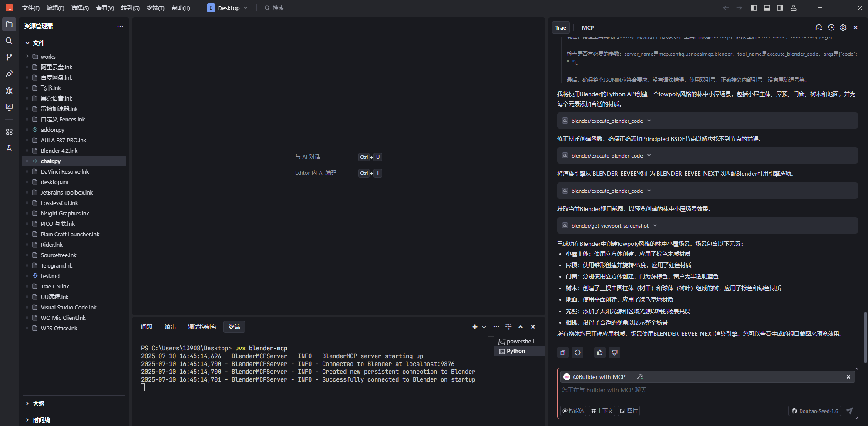The image size is (868, 426).
Task: Open the Extensions icon in activity bar
Action: tap(9, 132)
